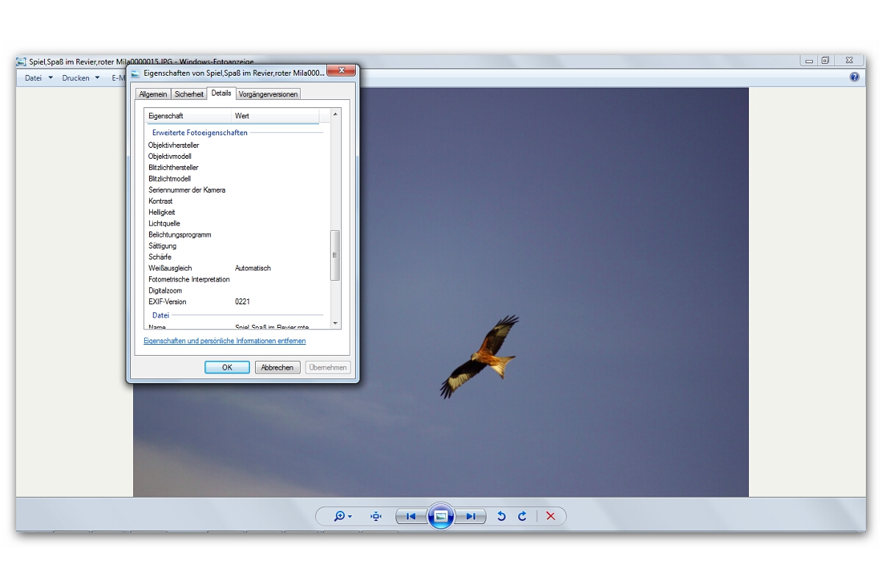The image size is (882, 588).
Task: Rotate the photo counterclockwise
Action: tap(501, 516)
